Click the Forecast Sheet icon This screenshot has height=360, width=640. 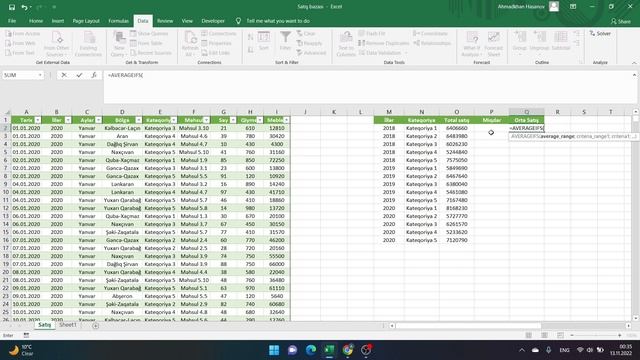[493, 38]
